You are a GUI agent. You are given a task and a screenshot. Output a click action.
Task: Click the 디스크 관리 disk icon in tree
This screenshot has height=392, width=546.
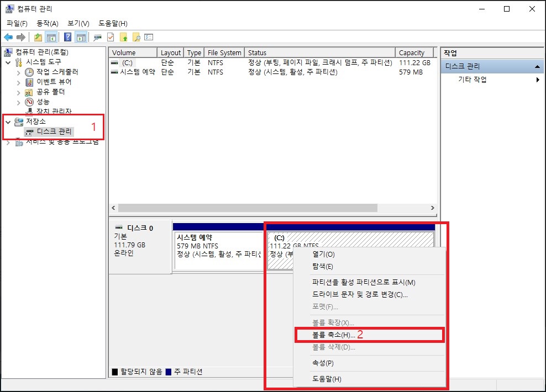coord(30,132)
